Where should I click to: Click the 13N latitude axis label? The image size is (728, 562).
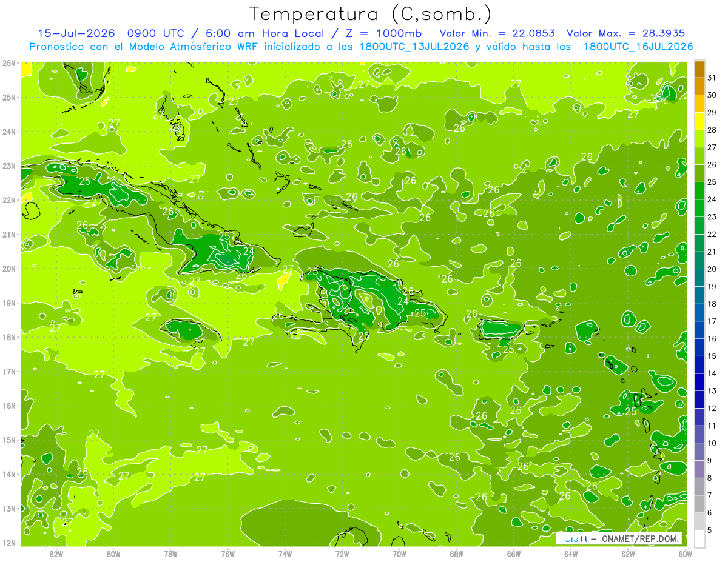(x=9, y=509)
